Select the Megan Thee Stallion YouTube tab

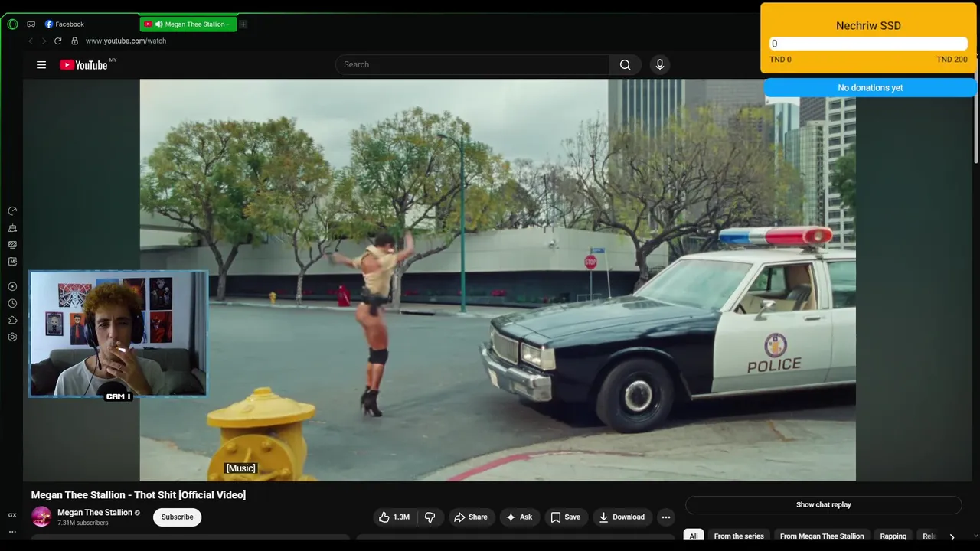point(188,24)
